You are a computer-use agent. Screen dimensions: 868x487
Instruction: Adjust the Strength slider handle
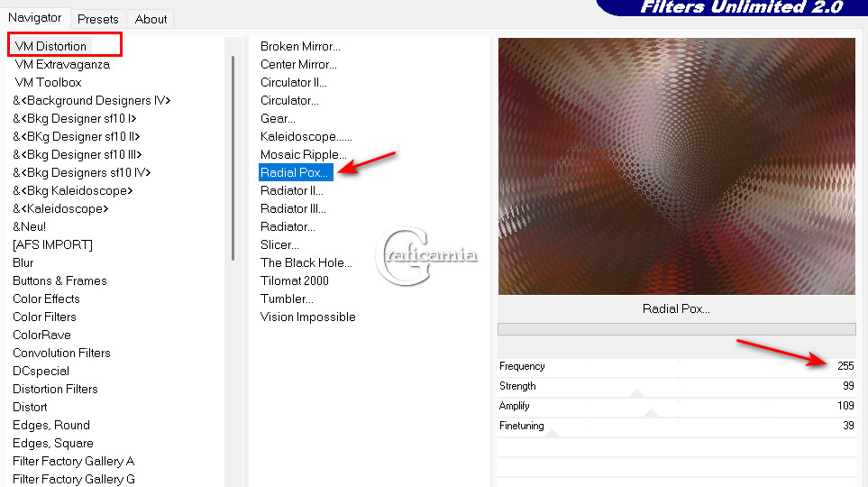click(x=636, y=393)
